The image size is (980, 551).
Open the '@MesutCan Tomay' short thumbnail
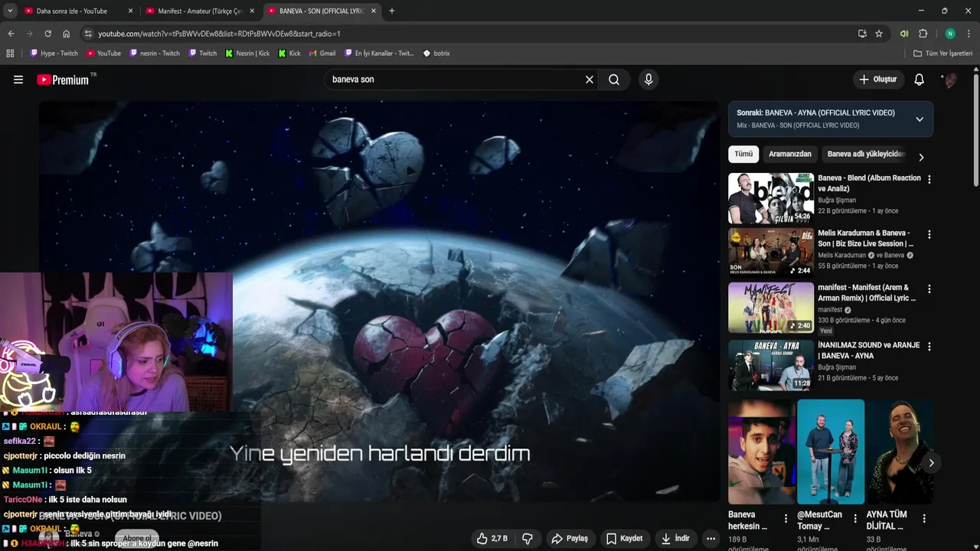pyautogui.click(x=831, y=452)
